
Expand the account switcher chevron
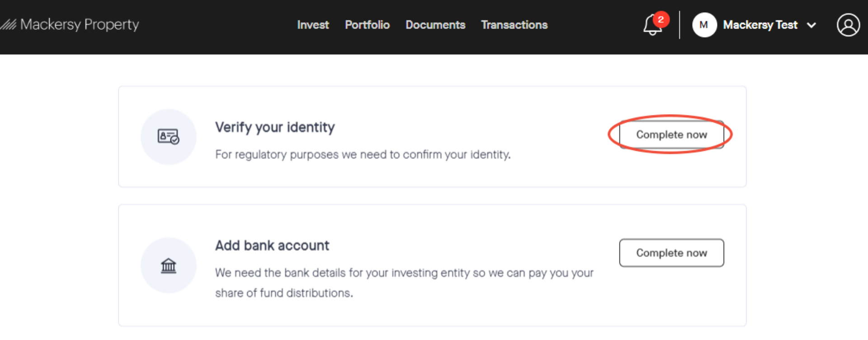pyautogui.click(x=811, y=25)
